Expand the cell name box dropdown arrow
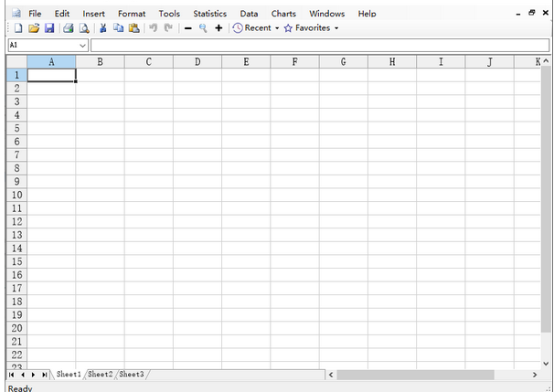 coord(83,45)
